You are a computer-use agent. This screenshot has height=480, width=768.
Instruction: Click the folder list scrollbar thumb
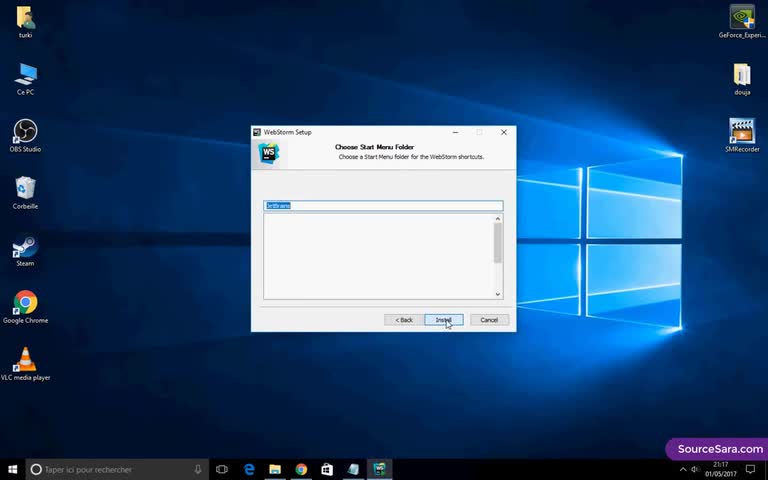498,243
